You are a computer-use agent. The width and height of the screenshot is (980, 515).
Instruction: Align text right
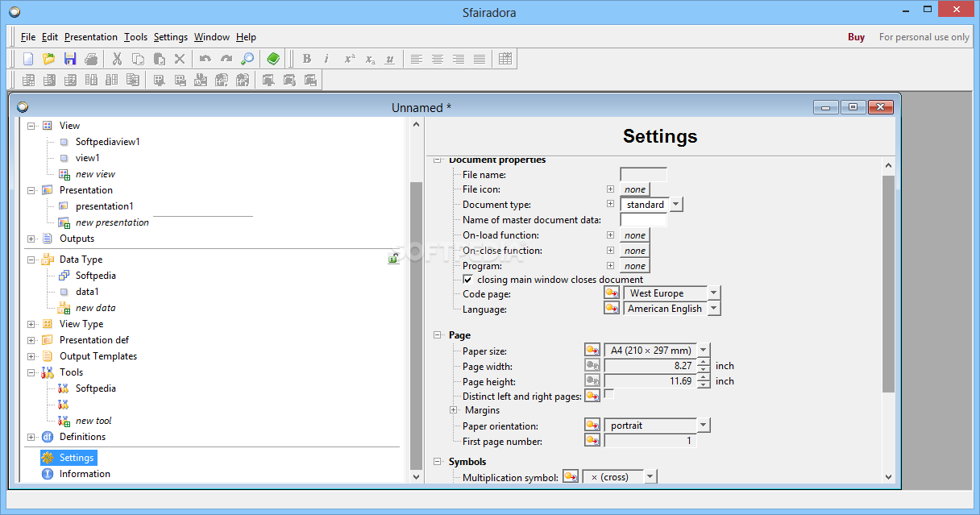(459, 59)
